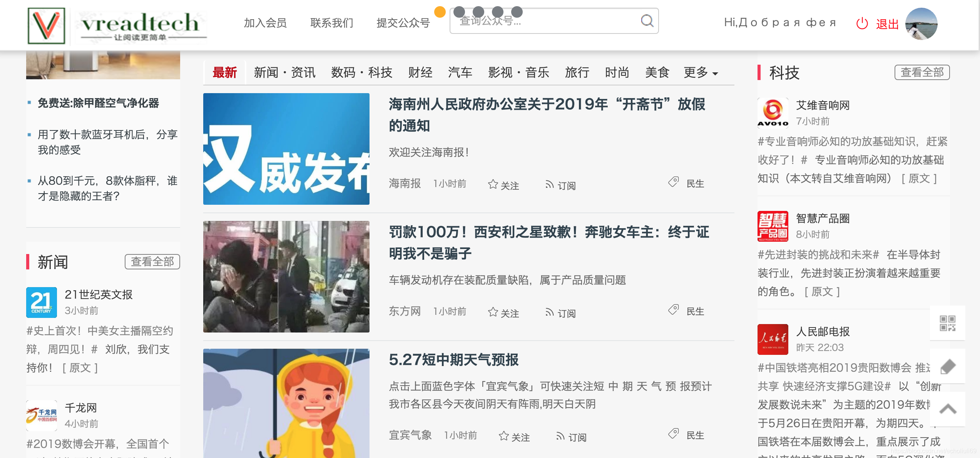
Task: Open the 财经 tab
Action: tap(420, 72)
